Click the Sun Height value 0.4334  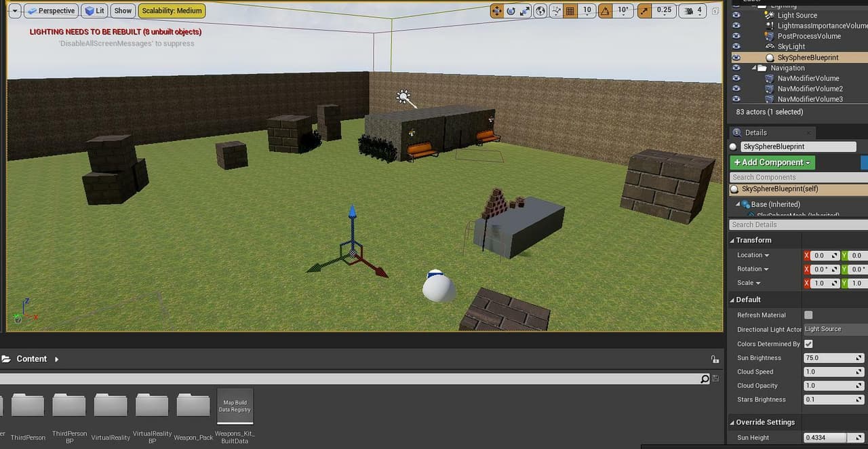pos(834,437)
